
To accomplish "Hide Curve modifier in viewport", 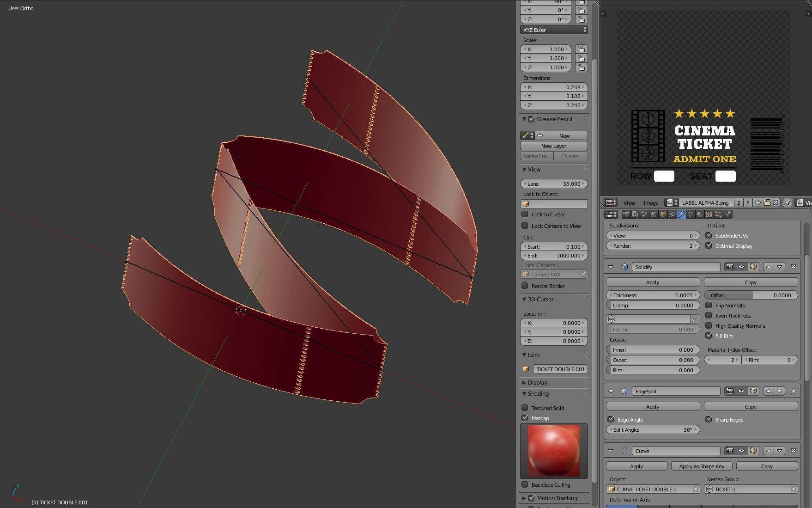I will 741,451.
